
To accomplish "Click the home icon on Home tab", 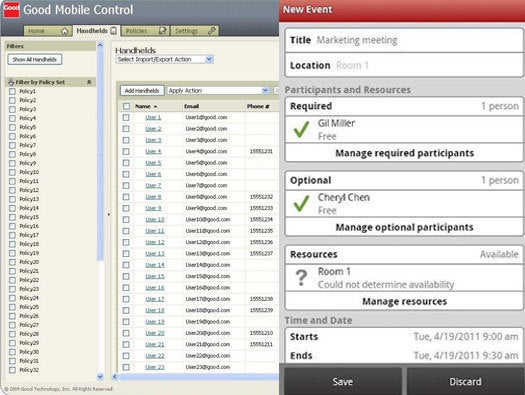I will 65,31.
